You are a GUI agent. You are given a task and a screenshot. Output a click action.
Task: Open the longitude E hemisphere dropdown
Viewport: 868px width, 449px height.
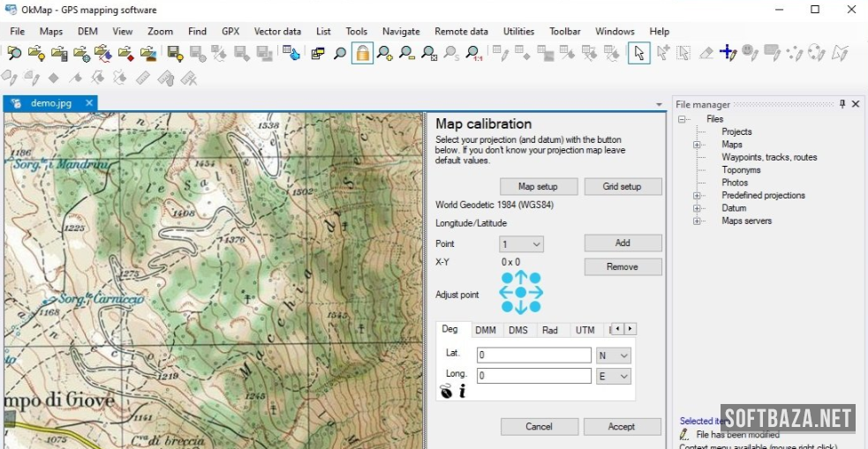point(615,376)
